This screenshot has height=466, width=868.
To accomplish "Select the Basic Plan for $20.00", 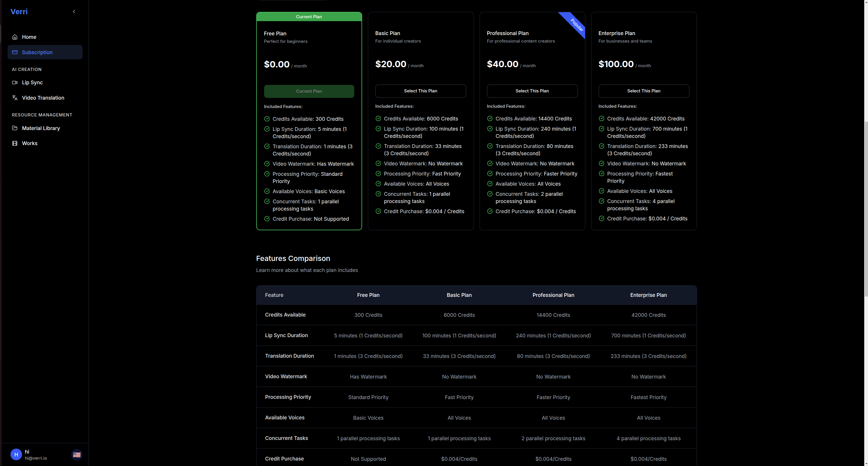I will tap(420, 91).
